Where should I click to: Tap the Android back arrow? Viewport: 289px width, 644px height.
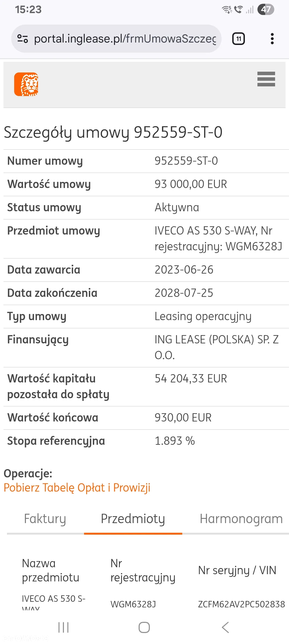point(225,627)
